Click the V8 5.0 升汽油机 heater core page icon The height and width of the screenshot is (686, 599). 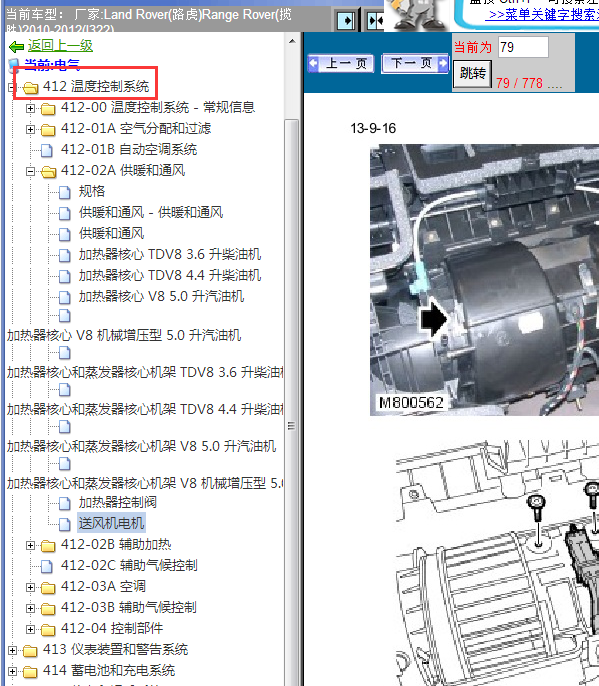point(65,297)
